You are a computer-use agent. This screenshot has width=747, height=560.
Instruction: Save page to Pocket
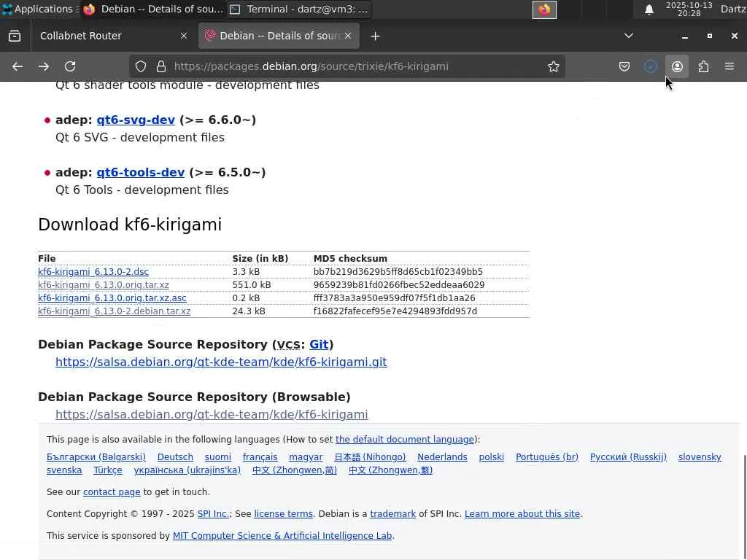[x=624, y=66]
